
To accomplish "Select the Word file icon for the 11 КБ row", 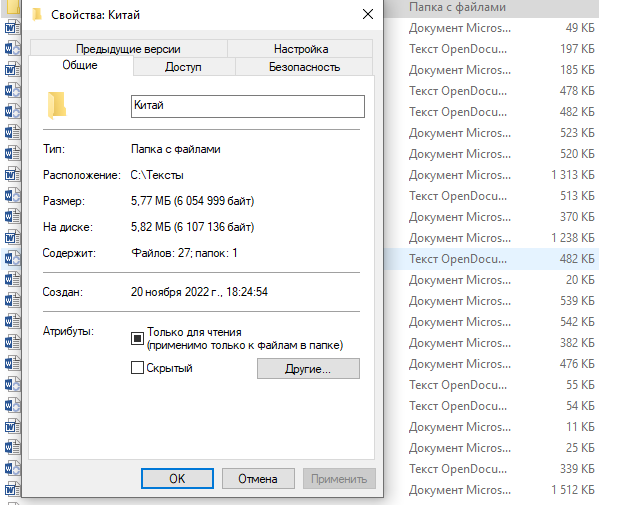I will click(x=12, y=427).
